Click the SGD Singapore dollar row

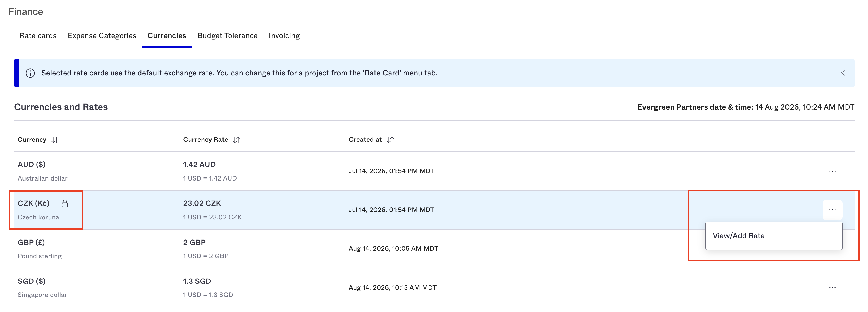pos(434,288)
